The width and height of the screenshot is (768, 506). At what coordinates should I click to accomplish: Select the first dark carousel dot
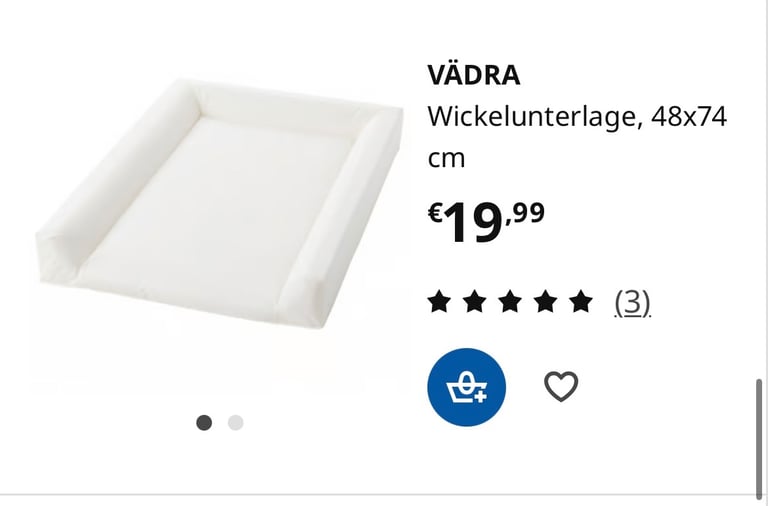(x=204, y=423)
